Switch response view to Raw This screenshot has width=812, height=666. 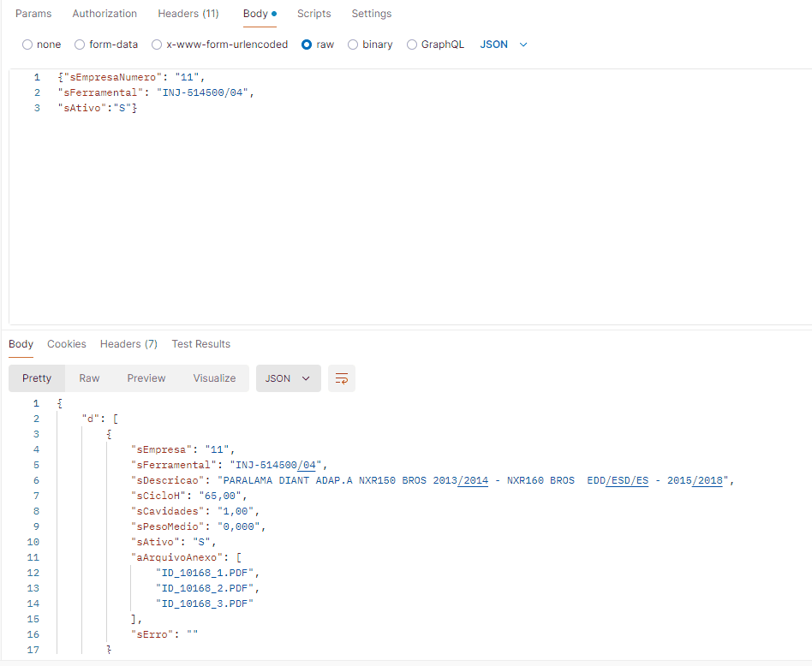pyautogui.click(x=89, y=378)
